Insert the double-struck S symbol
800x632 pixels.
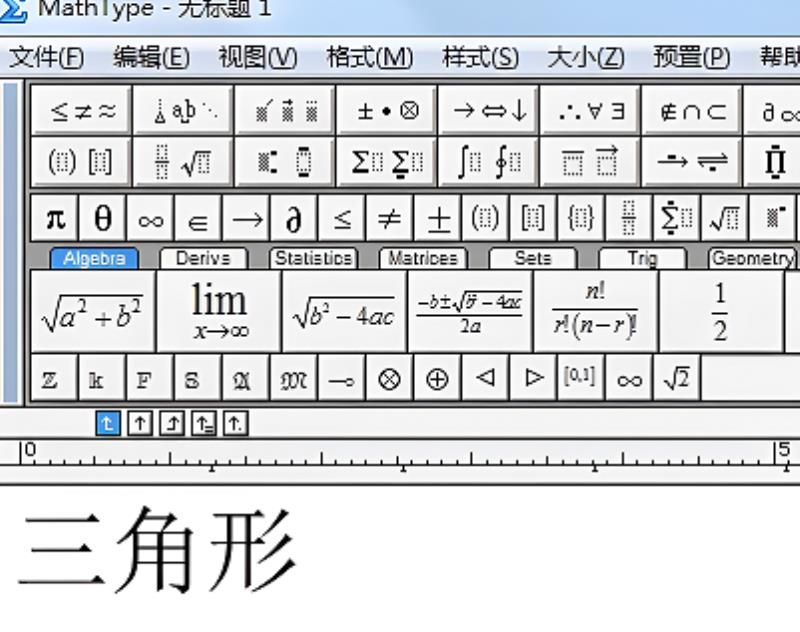pyautogui.click(x=198, y=378)
